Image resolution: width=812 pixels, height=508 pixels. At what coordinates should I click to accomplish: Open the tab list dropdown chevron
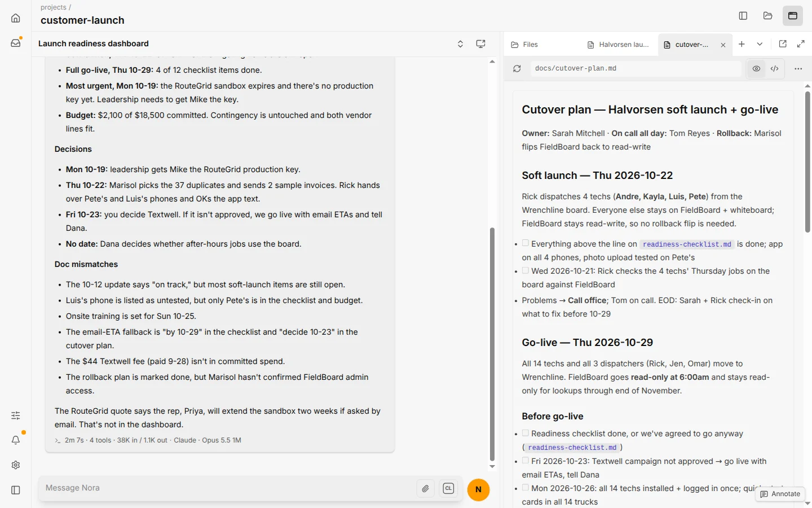pyautogui.click(x=760, y=44)
